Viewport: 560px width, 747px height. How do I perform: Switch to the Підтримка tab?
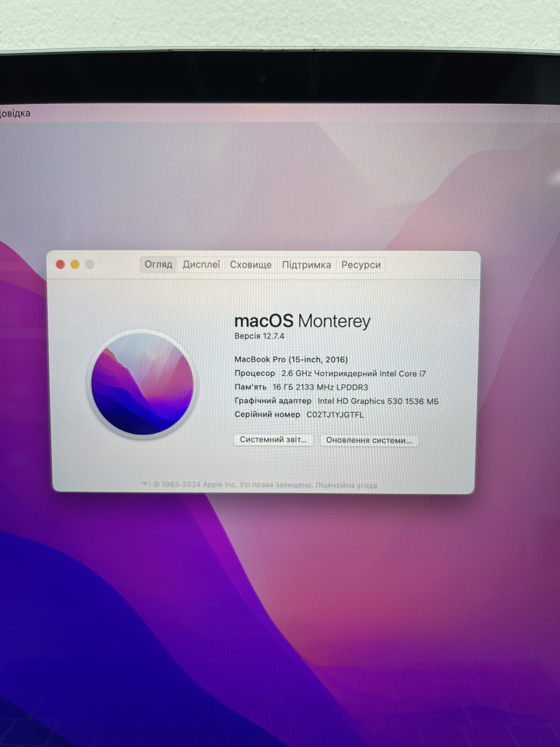pyautogui.click(x=307, y=265)
